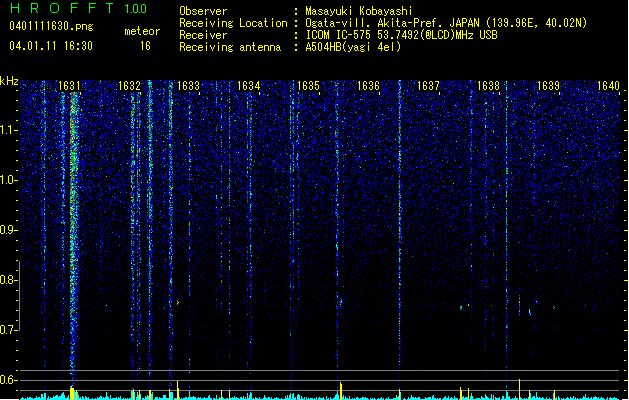
Task: Select the version number 1.0.0
Action: tap(135, 9)
